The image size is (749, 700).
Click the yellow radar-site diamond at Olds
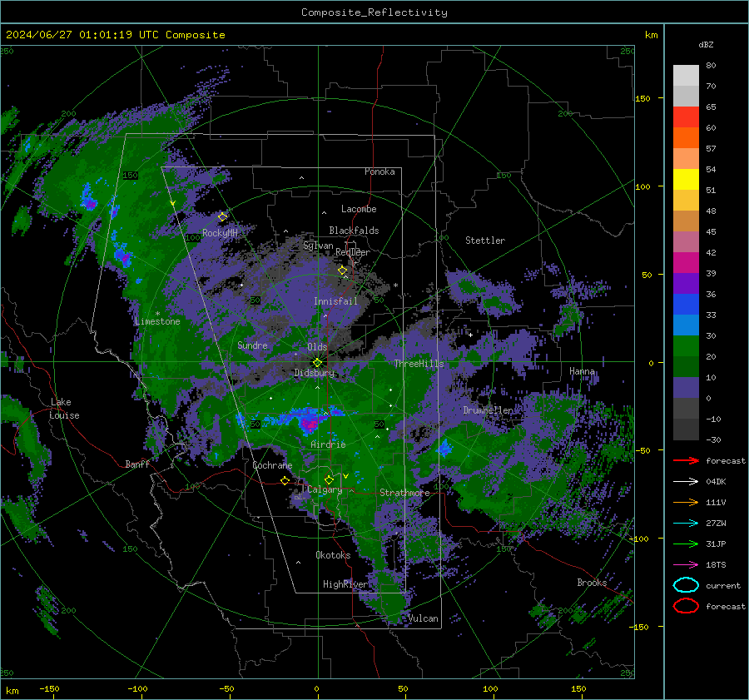317,362
